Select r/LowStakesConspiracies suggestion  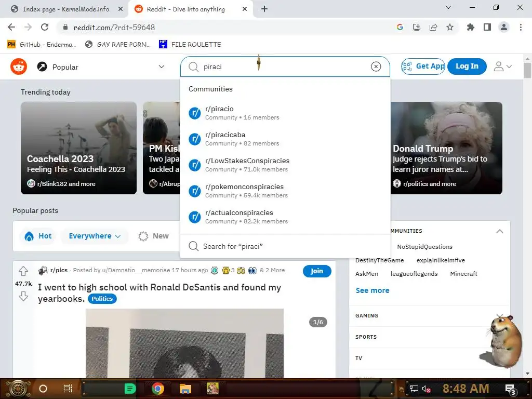coord(285,165)
